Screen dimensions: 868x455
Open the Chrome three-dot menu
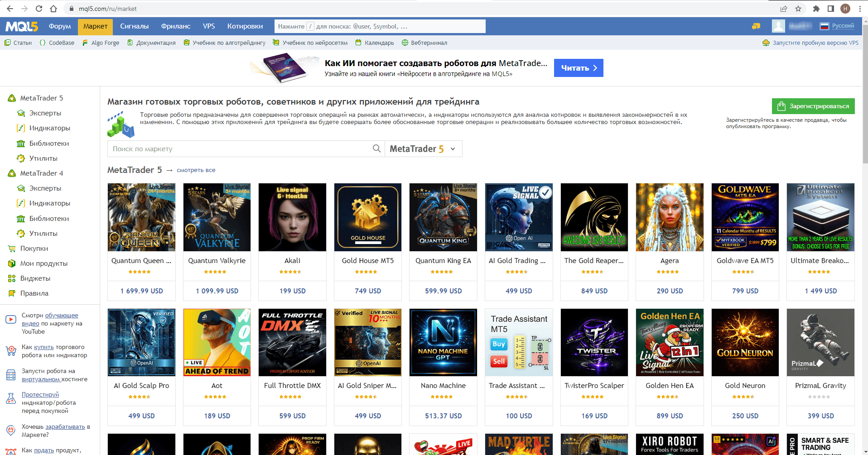click(x=860, y=9)
